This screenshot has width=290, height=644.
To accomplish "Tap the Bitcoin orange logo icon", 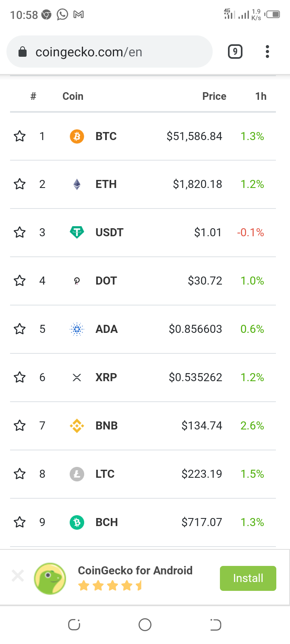I will [x=77, y=136].
